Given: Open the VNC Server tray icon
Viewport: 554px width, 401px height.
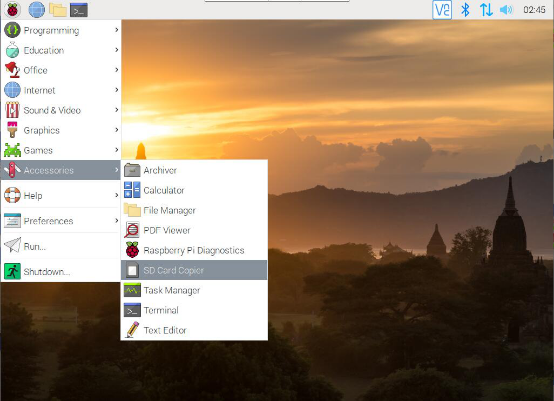Looking at the screenshot, I should (442, 10).
